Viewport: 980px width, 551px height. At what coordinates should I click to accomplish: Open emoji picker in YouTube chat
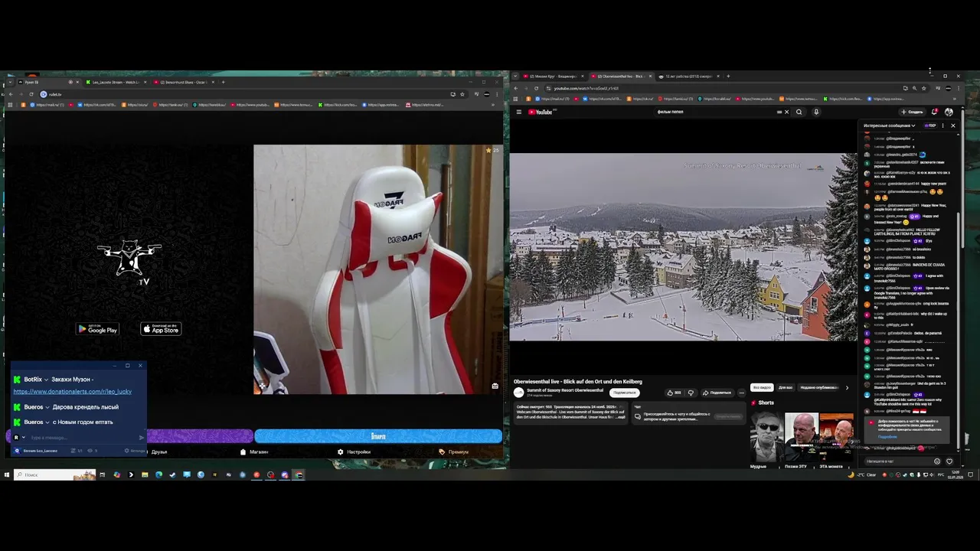pos(937,461)
